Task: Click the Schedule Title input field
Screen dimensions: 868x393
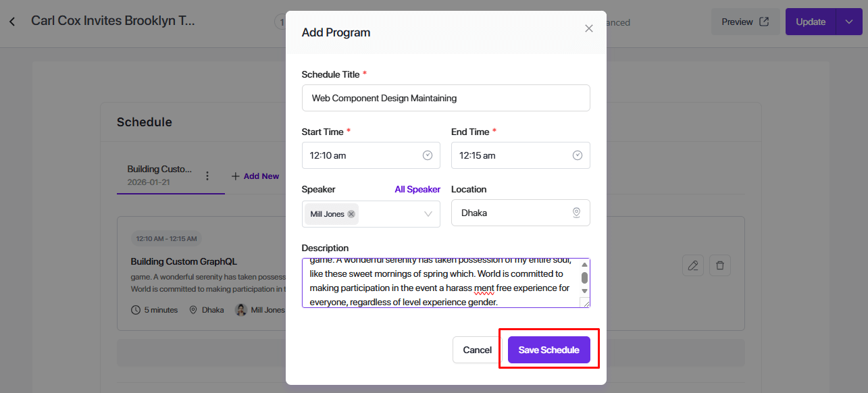Action: click(x=446, y=98)
